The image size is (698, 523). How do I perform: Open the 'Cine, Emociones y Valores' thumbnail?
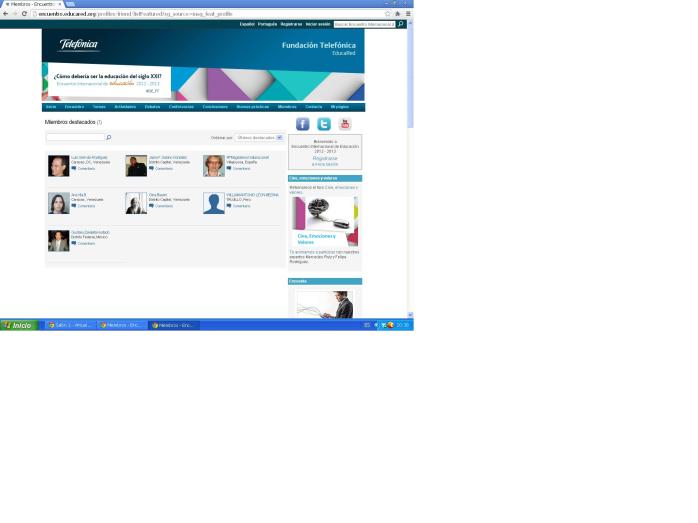324,220
